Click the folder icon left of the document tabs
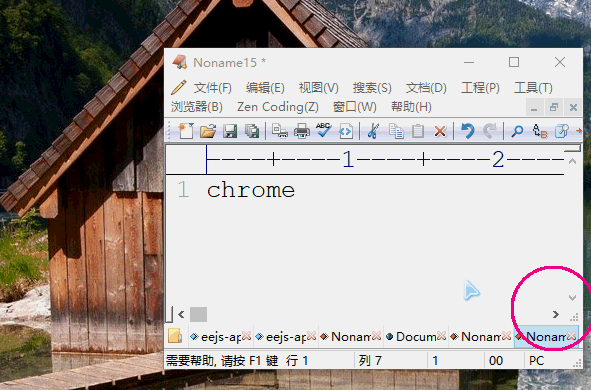591x390 pixels. [175, 336]
